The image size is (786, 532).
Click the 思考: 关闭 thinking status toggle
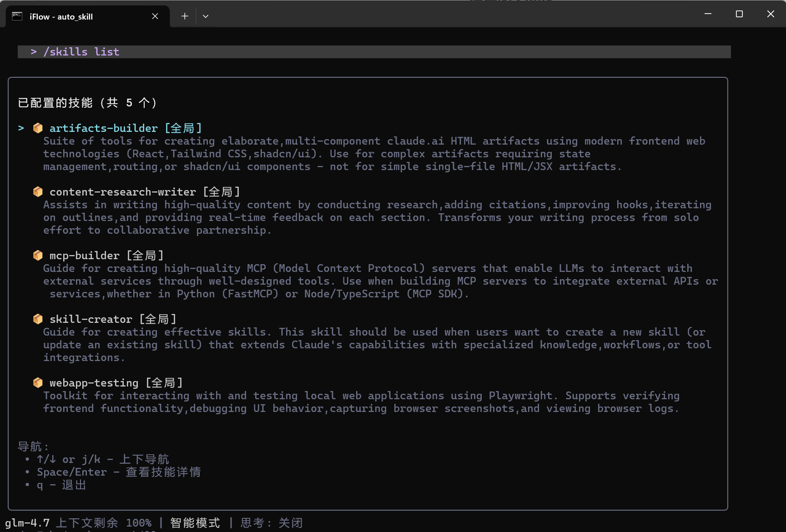point(271,523)
